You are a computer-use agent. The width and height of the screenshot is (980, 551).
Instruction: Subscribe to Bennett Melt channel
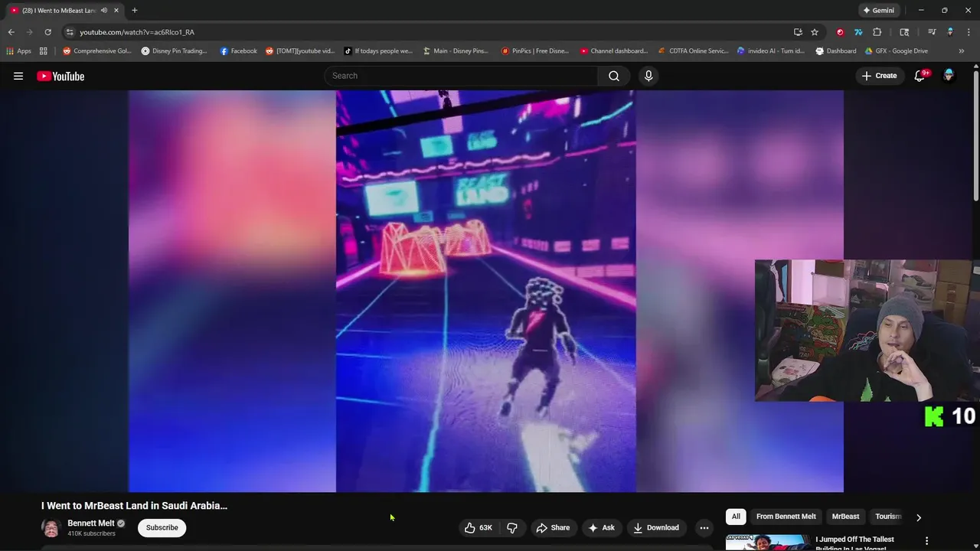pyautogui.click(x=162, y=527)
